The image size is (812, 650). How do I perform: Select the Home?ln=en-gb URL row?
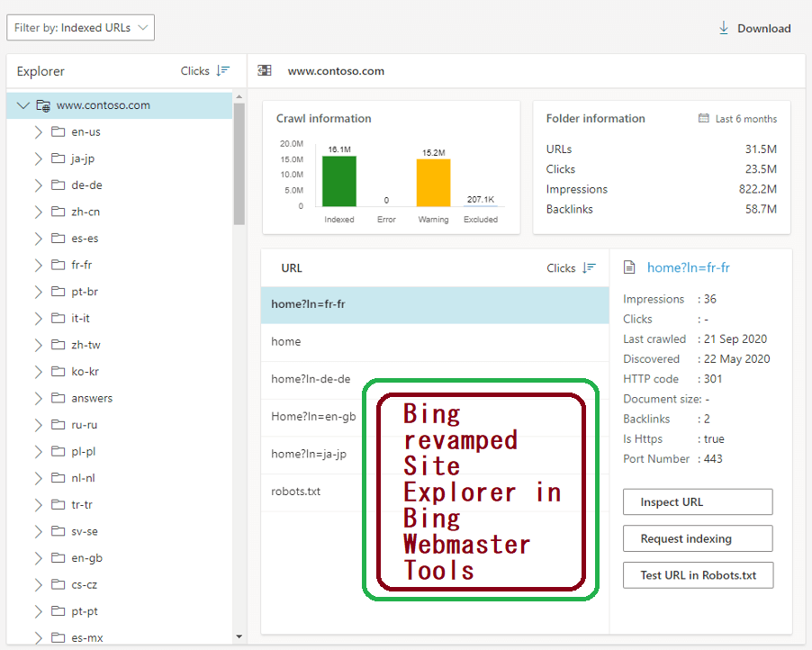(435, 417)
